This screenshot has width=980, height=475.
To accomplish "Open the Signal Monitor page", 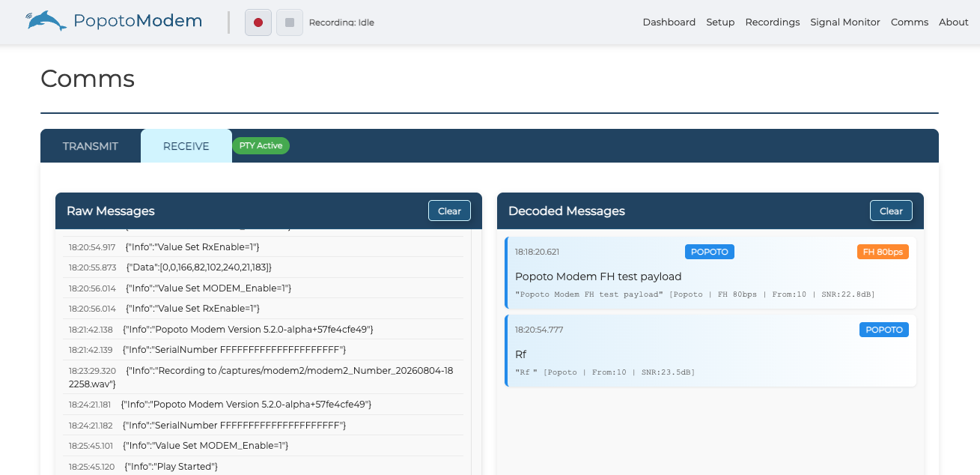I will (845, 22).
